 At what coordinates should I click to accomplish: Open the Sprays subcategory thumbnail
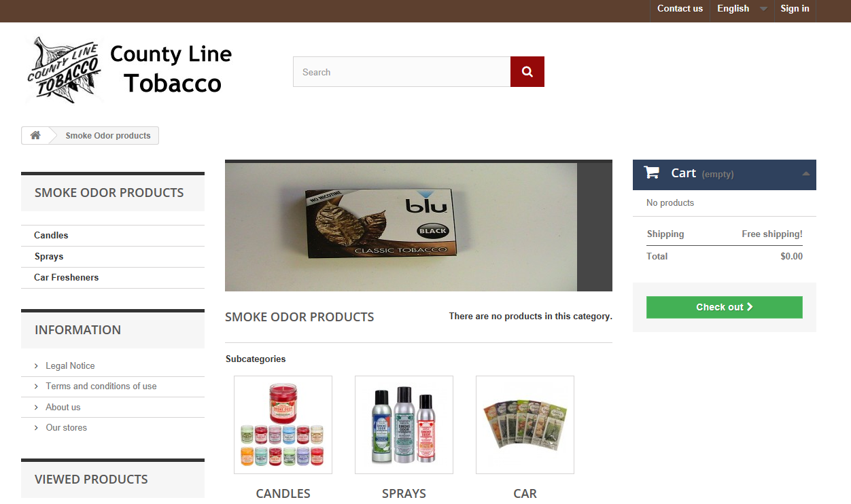[x=404, y=425]
